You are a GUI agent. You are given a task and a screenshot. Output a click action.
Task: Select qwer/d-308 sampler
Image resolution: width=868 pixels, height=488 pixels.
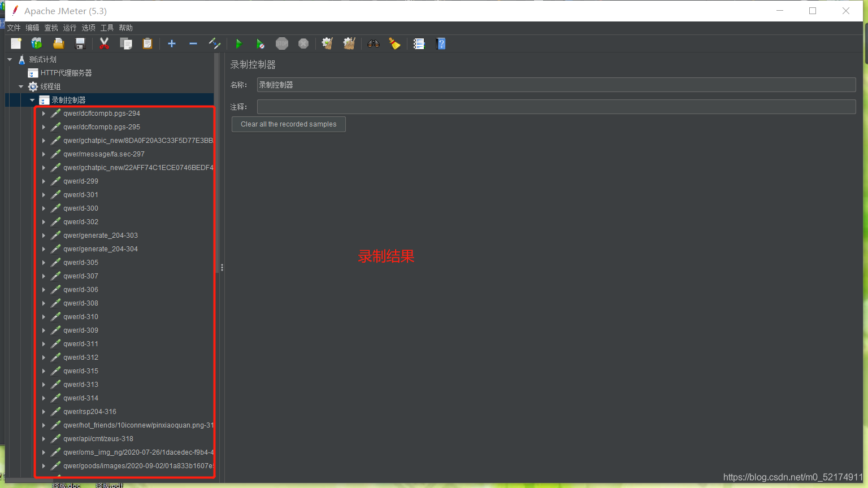click(81, 303)
